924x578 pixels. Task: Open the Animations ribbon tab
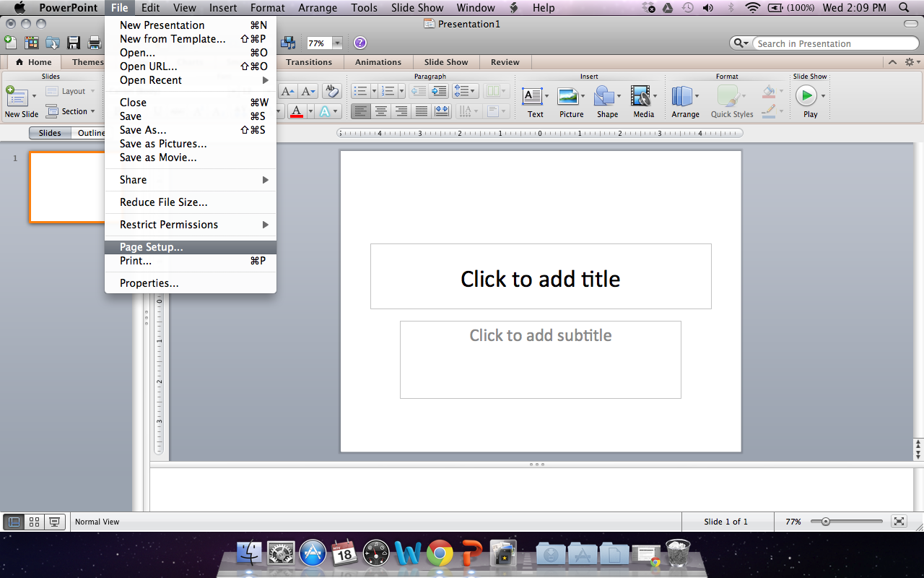378,62
